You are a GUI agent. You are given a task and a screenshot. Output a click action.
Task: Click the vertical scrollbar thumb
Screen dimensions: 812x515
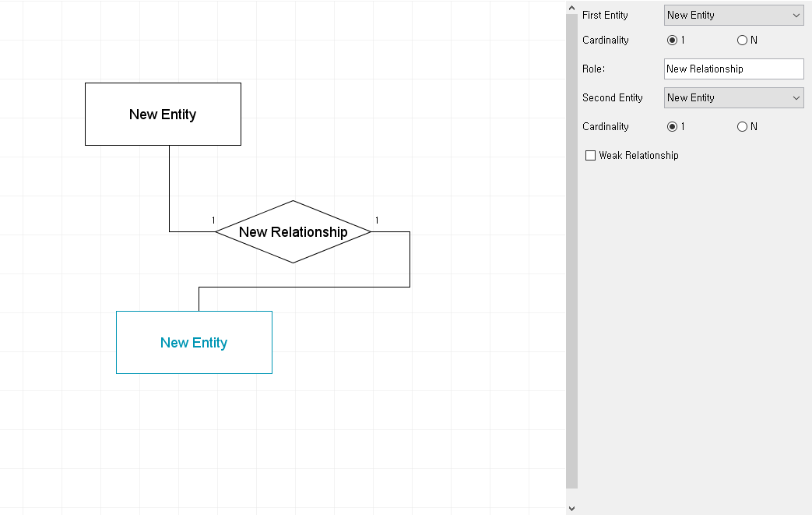pyautogui.click(x=571, y=252)
